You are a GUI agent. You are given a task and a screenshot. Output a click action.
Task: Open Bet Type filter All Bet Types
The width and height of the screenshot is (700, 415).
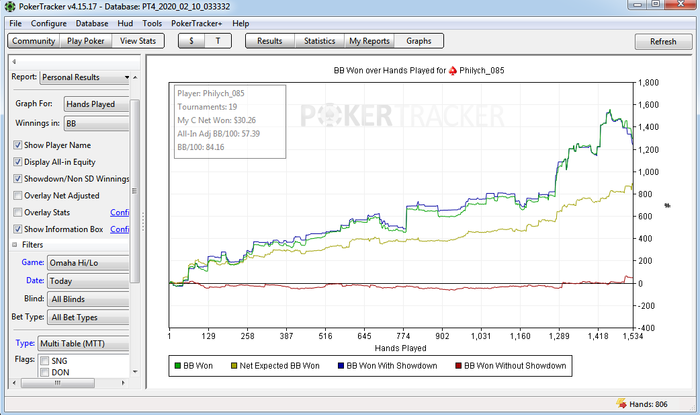click(x=89, y=317)
